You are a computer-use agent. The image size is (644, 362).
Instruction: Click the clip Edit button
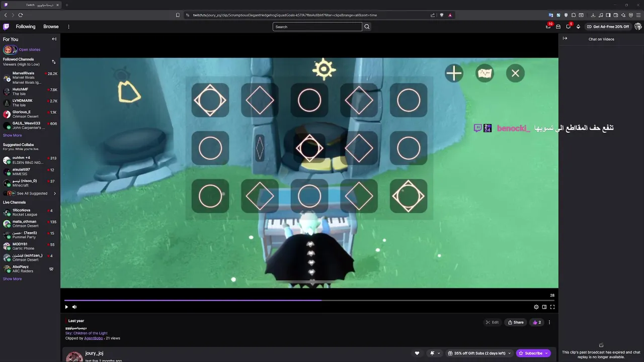coord(492,322)
